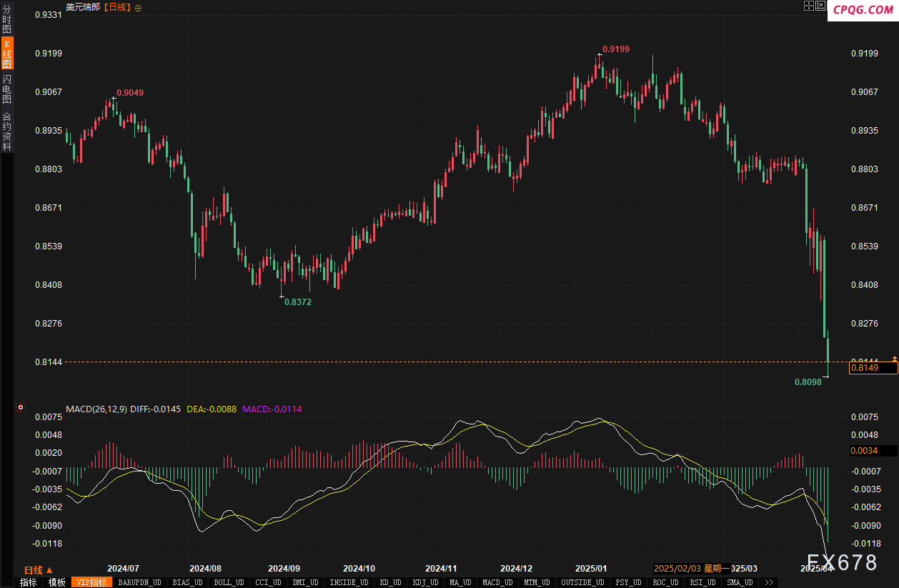Apply the KD_UD indicator
Screen dimensions: 899x588
point(391,582)
